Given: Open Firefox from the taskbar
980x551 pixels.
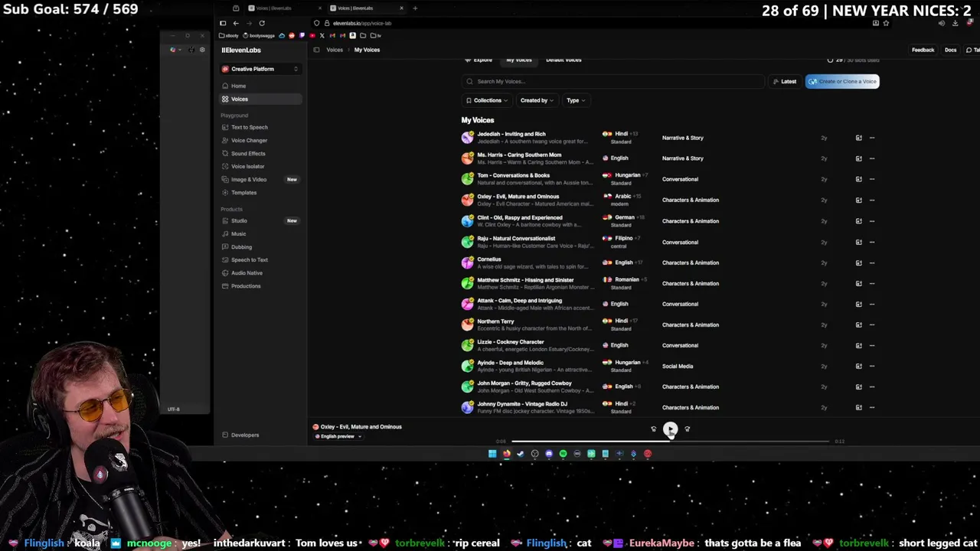Looking at the screenshot, I should point(506,454).
